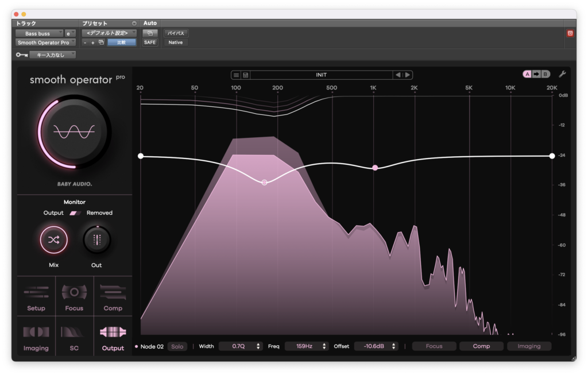The height and width of the screenshot is (375, 588).
Task: Toggle the 比較 compare button
Action: [122, 42]
